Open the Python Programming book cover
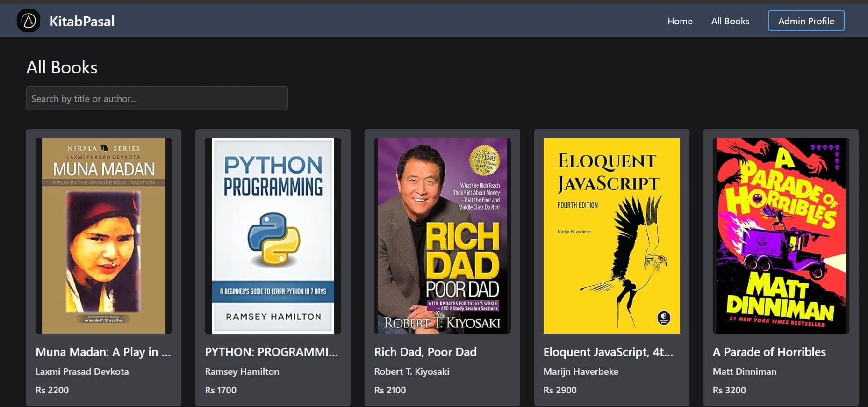Viewport: 868px width, 407px height. coord(273,236)
